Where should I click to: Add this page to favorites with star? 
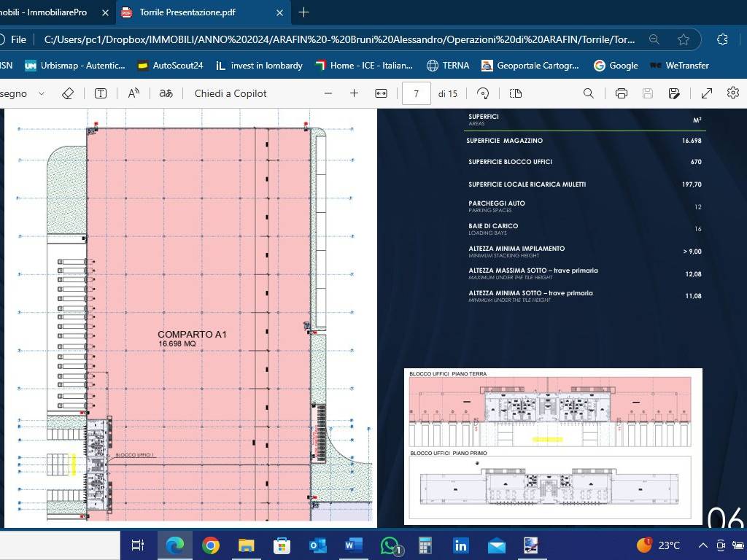[684, 39]
